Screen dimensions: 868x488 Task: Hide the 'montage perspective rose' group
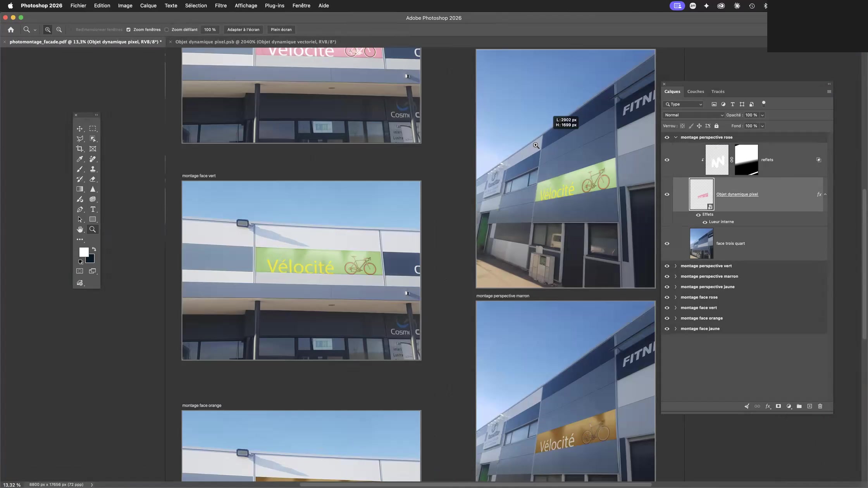coord(667,137)
